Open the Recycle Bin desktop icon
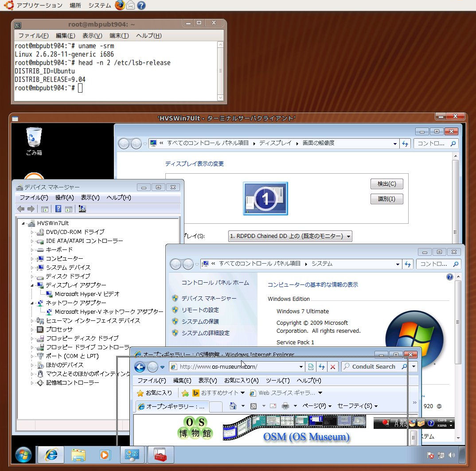This screenshot has width=476, height=471. (x=34, y=141)
